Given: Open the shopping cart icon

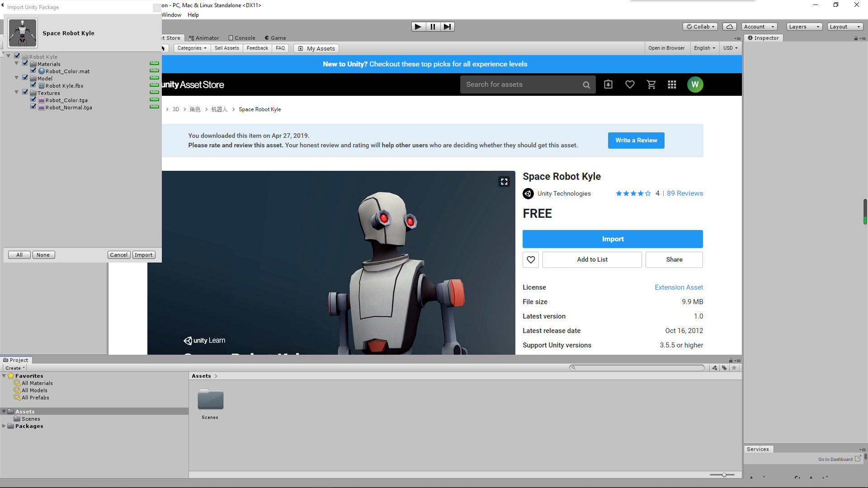Looking at the screenshot, I should point(651,84).
